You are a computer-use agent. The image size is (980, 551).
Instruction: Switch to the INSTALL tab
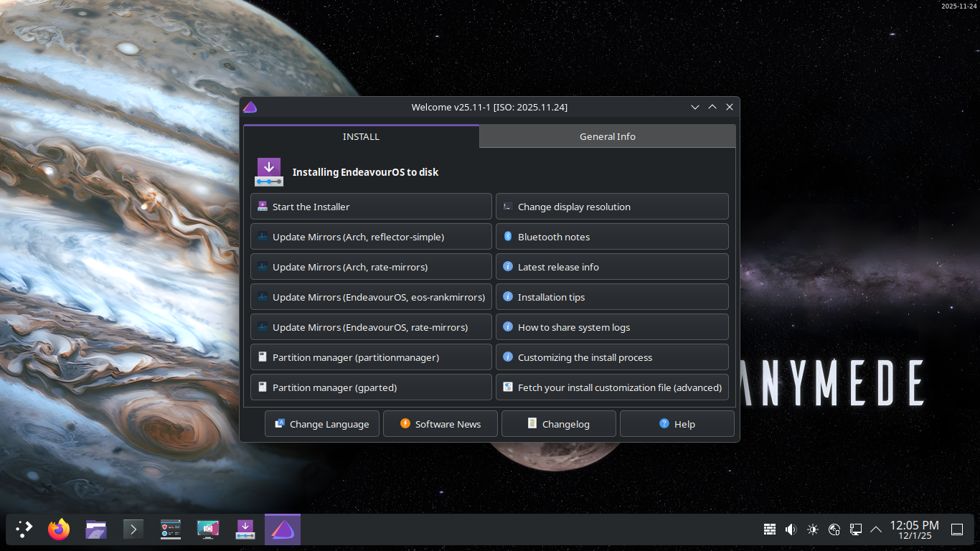(x=361, y=136)
